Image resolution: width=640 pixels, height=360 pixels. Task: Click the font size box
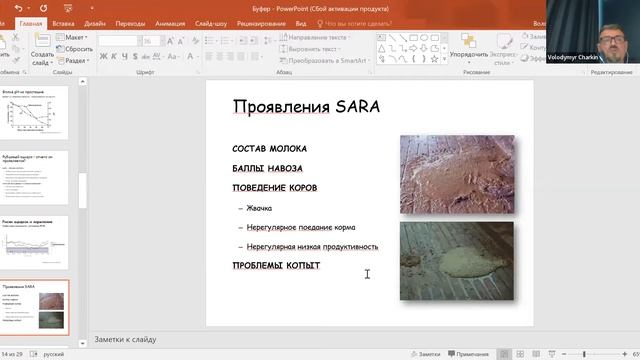(153, 41)
